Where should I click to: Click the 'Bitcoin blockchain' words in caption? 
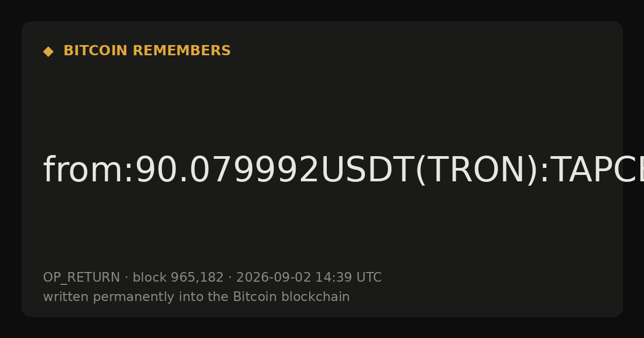point(291,297)
